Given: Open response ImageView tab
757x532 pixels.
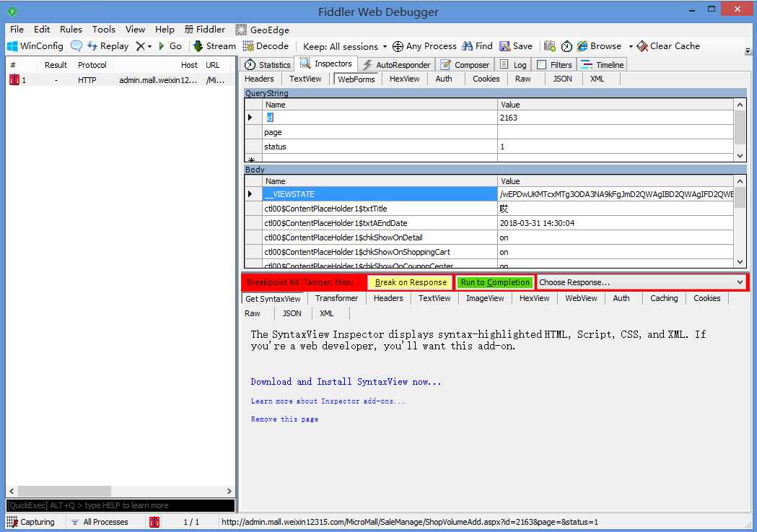Looking at the screenshot, I should click(x=485, y=298).
